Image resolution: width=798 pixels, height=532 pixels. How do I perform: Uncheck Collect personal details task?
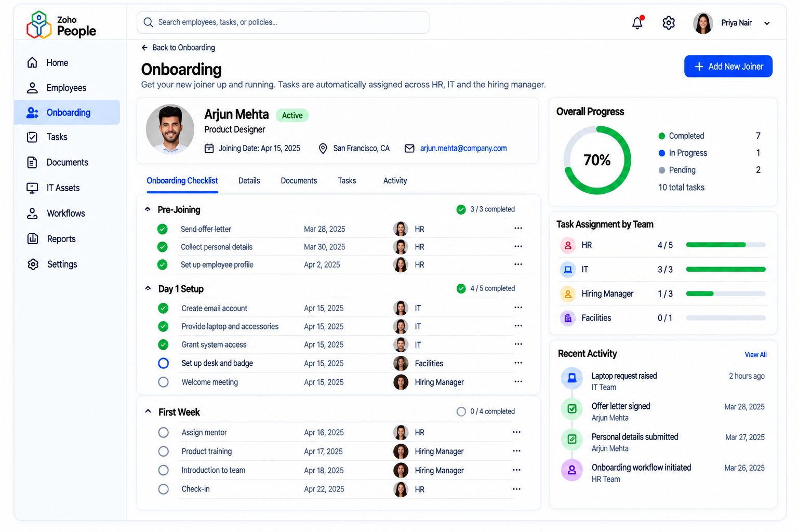[x=163, y=247]
